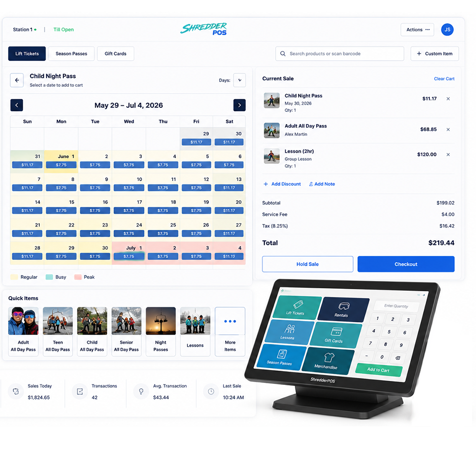Select June 17 price $7.75
Image resolution: width=476 pixels, height=454 pixels.
point(129,210)
